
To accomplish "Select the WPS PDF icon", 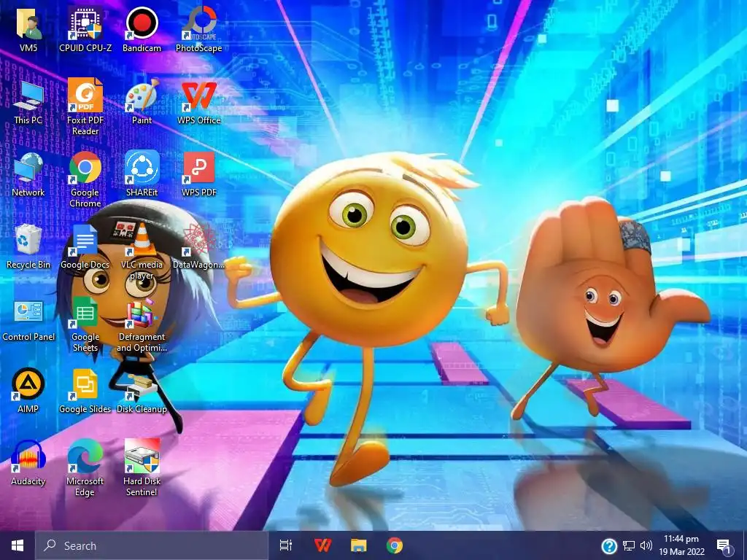I will coord(198,174).
